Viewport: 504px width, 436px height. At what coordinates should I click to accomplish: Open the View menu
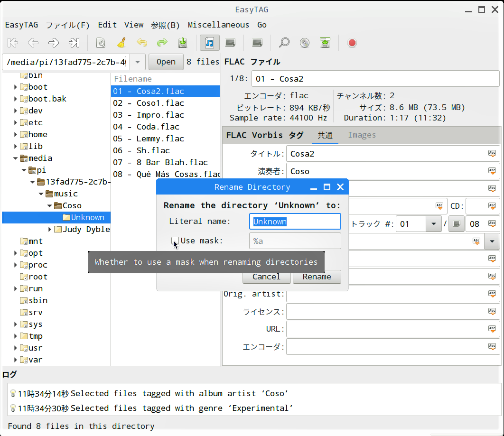point(134,25)
